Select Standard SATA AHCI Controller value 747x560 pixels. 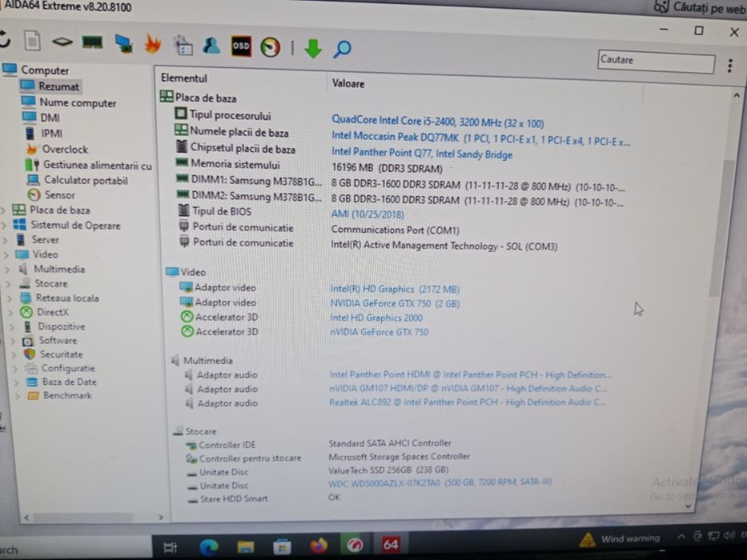390,443
